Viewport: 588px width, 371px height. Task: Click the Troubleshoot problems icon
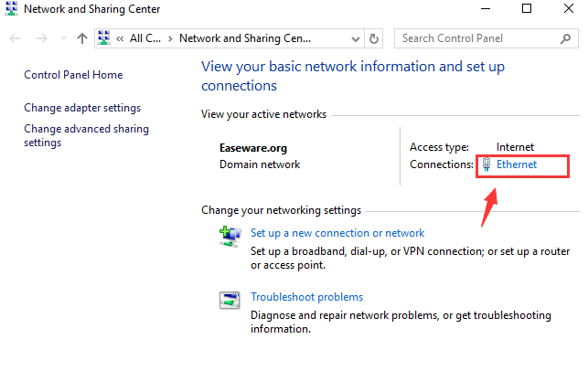(229, 300)
